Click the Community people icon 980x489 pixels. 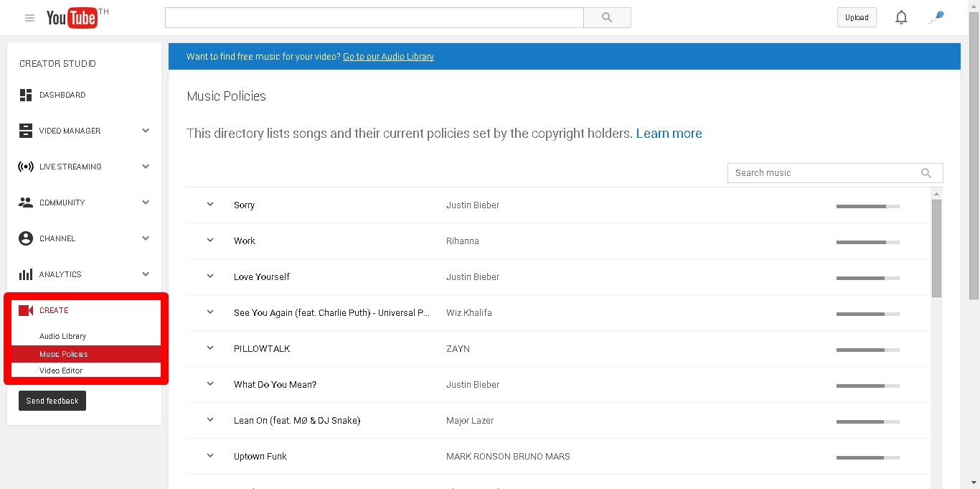point(26,202)
